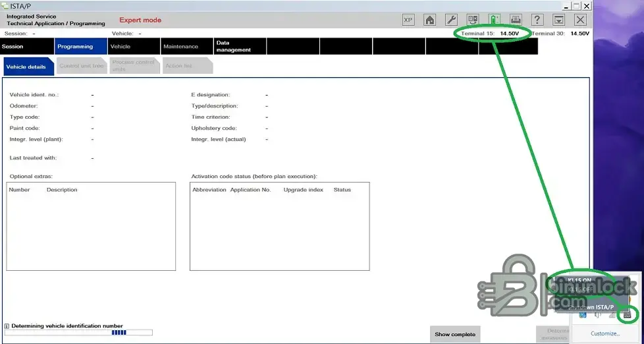This screenshot has width=644, height=344.
Task: Click the Odometer label
Action: click(x=24, y=106)
